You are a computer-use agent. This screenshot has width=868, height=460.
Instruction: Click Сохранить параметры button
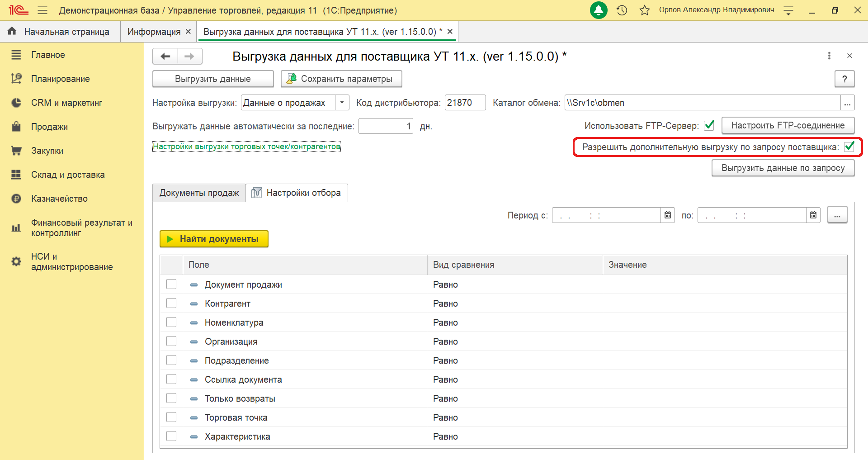pyautogui.click(x=341, y=79)
